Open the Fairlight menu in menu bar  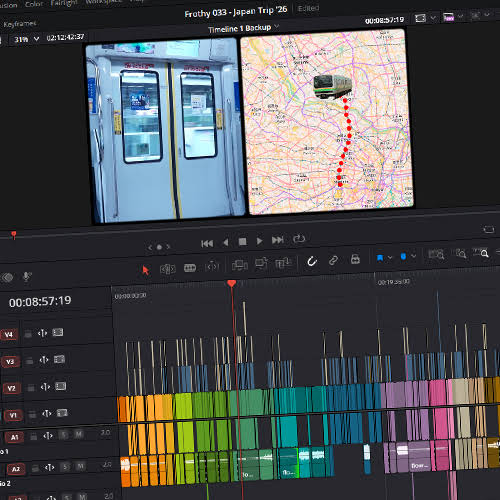pyautogui.click(x=64, y=3)
